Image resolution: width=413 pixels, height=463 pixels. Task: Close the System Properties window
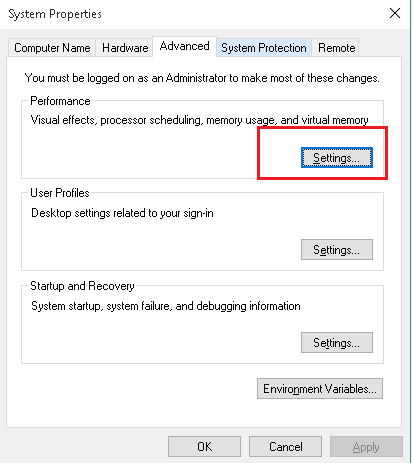395,14
